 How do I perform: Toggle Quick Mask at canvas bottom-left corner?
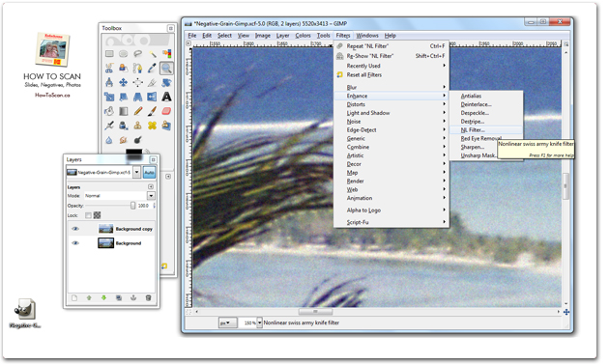[x=188, y=311]
